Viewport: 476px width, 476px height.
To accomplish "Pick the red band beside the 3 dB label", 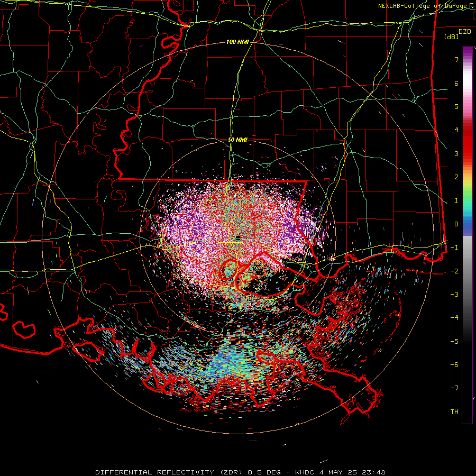I will tap(467, 153).
